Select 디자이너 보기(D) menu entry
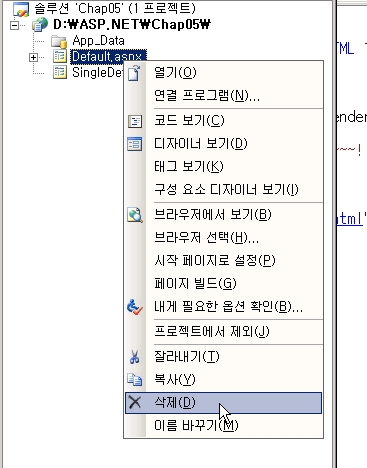Screen dimensions: 367x468 pos(223,144)
